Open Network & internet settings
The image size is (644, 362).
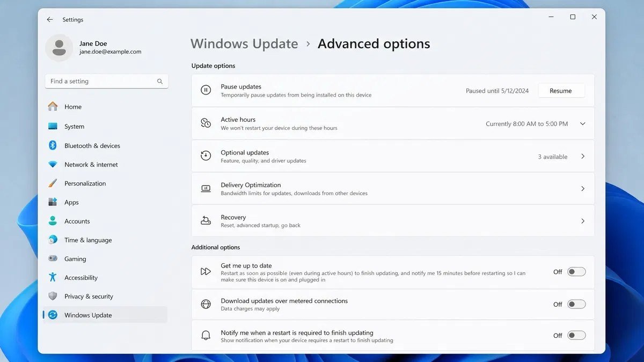(x=106, y=165)
